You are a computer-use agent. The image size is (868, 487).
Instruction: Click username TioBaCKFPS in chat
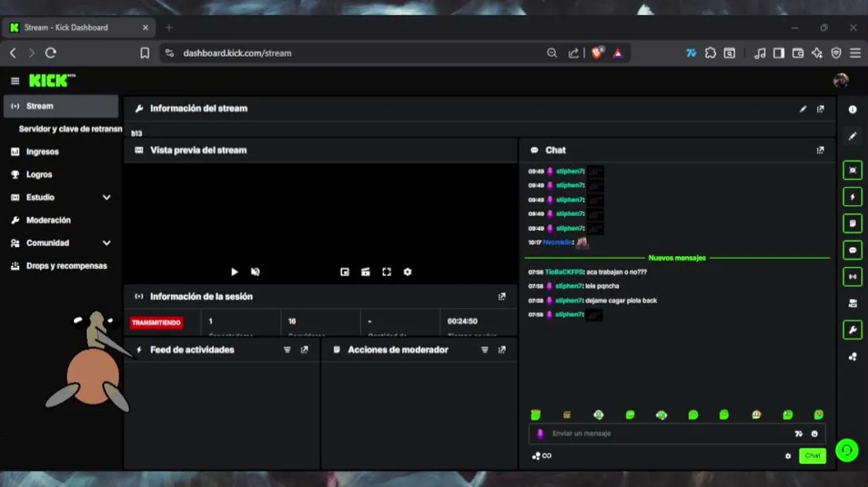click(564, 272)
